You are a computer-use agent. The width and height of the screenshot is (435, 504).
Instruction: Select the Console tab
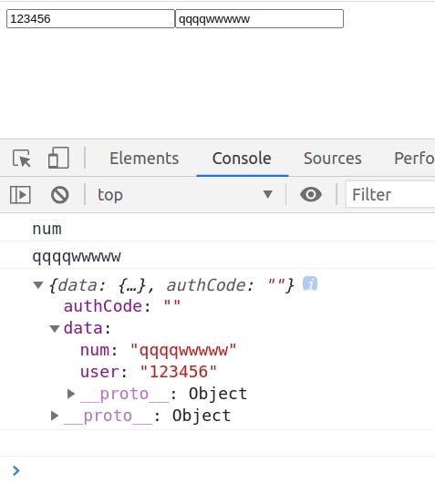tap(242, 159)
